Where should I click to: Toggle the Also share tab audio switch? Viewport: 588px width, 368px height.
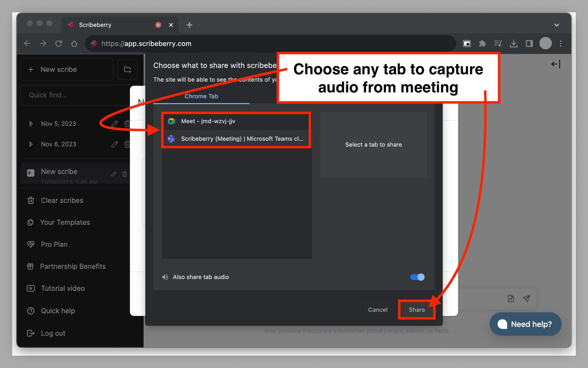click(x=417, y=277)
